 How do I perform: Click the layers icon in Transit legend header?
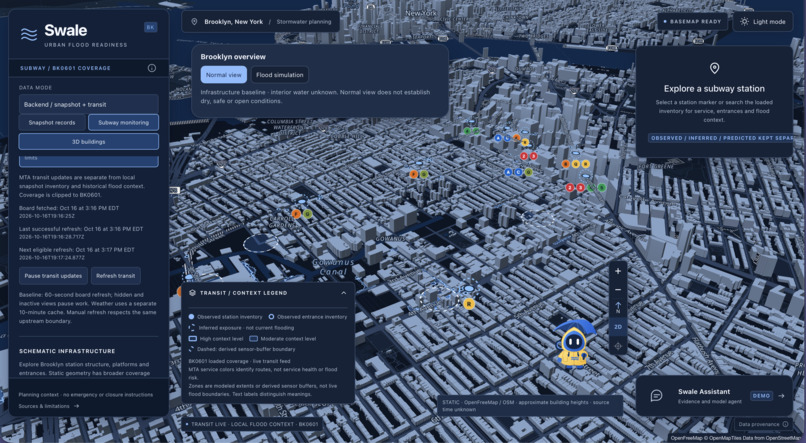pos(192,293)
